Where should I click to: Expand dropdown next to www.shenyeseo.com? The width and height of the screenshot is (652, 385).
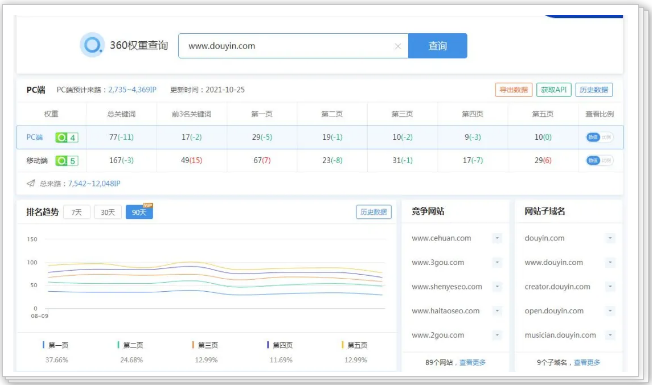(497, 286)
